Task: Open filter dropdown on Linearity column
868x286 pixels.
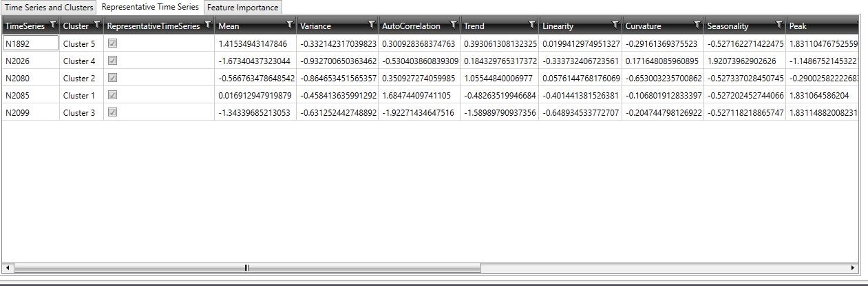Action: tap(615, 25)
